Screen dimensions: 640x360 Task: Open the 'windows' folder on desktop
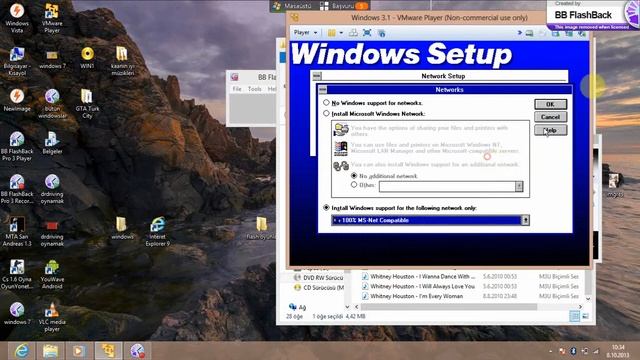[x=122, y=228]
